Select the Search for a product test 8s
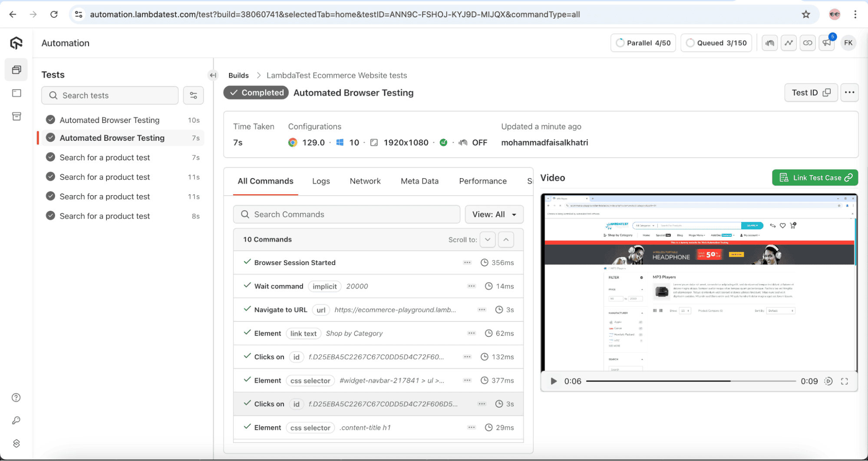 105,216
